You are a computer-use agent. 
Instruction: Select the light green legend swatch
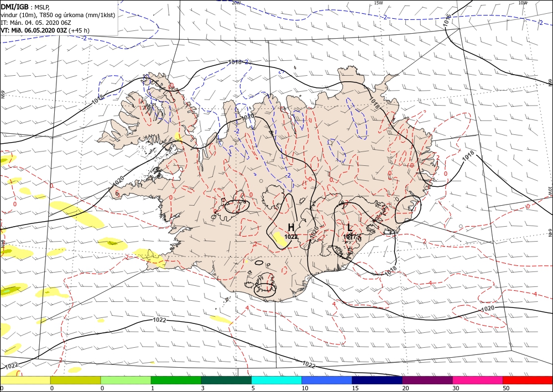[x=126, y=380]
